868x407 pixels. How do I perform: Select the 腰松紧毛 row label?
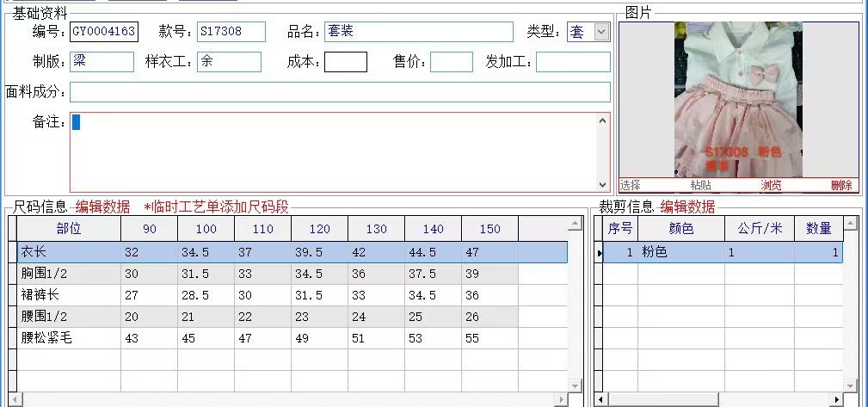(69, 338)
